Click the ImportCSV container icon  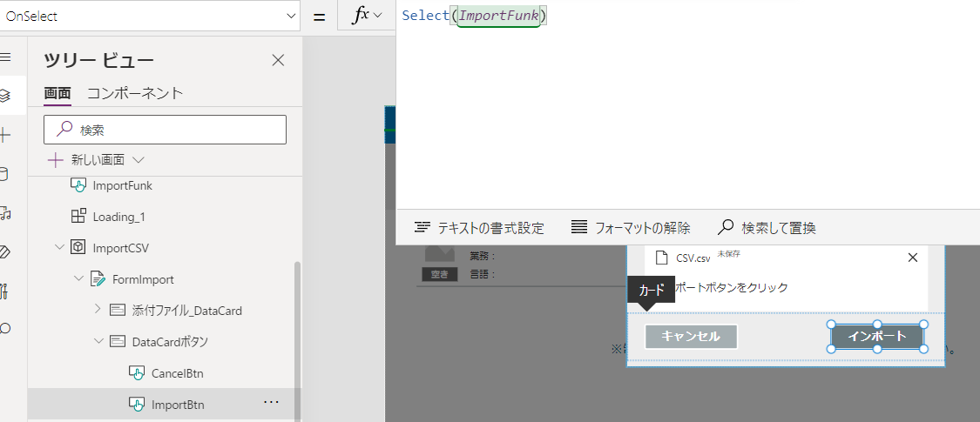click(78, 247)
